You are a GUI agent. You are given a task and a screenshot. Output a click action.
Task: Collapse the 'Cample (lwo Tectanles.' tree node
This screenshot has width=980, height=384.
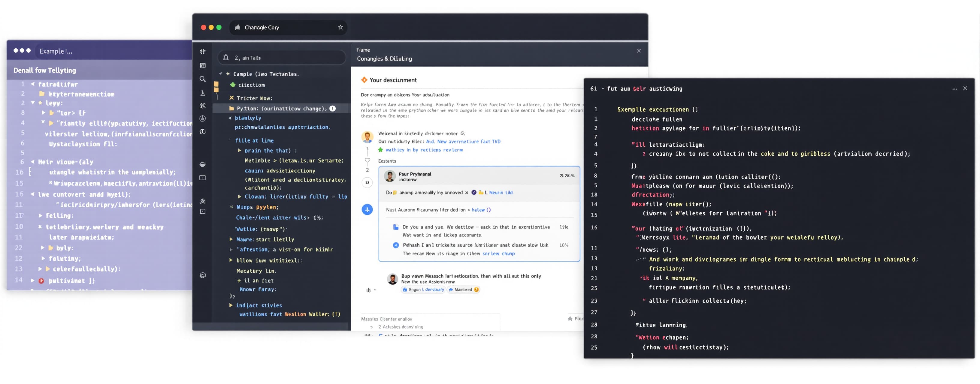221,74
